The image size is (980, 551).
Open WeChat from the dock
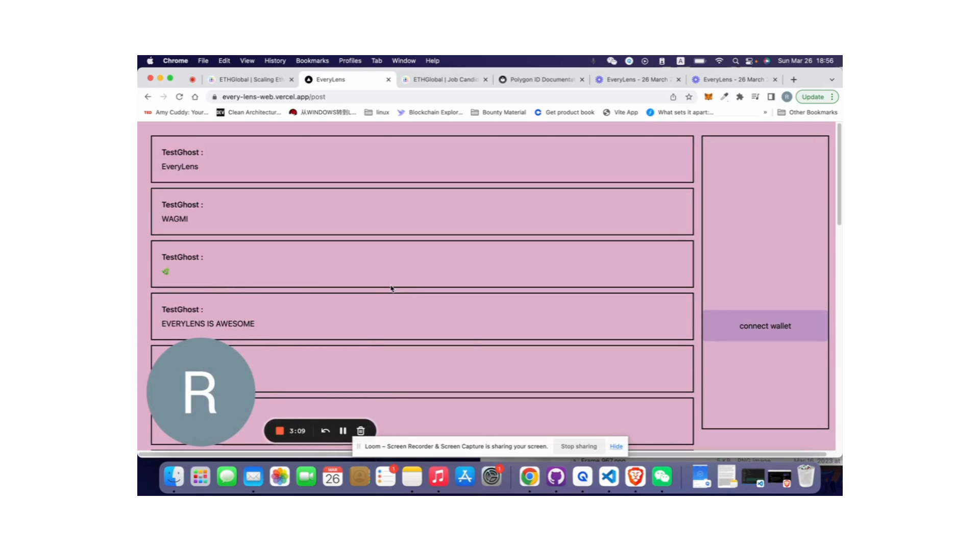pos(662,477)
